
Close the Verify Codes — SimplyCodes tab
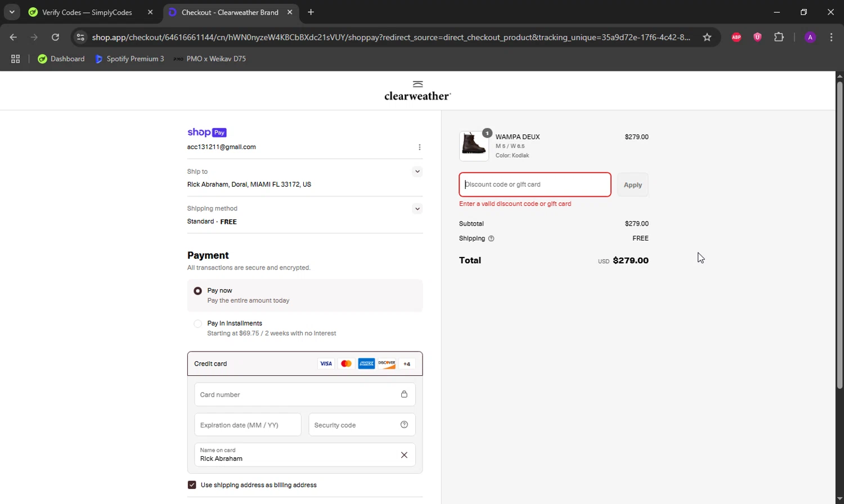[150, 12]
